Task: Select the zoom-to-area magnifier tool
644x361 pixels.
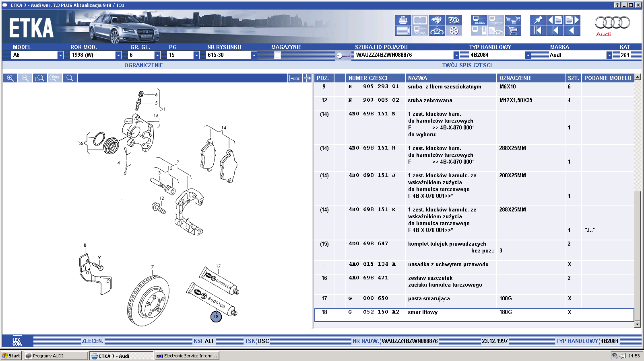Action: [x=40, y=78]
